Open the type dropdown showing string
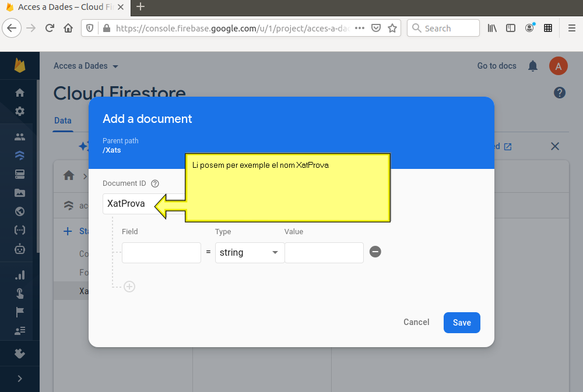 (250, 253)
